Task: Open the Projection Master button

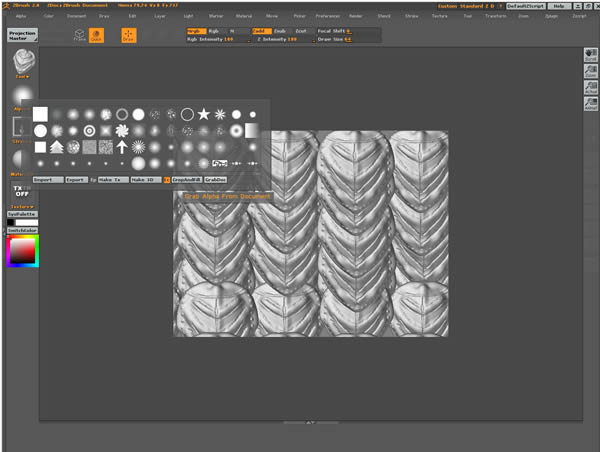Action: (22, 35)
